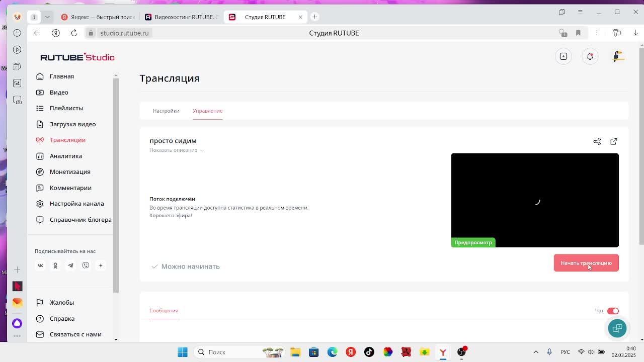The height and width of the screenshot is (362, 644).
Task: Click the share stream icon
Action: pos(597,142)
